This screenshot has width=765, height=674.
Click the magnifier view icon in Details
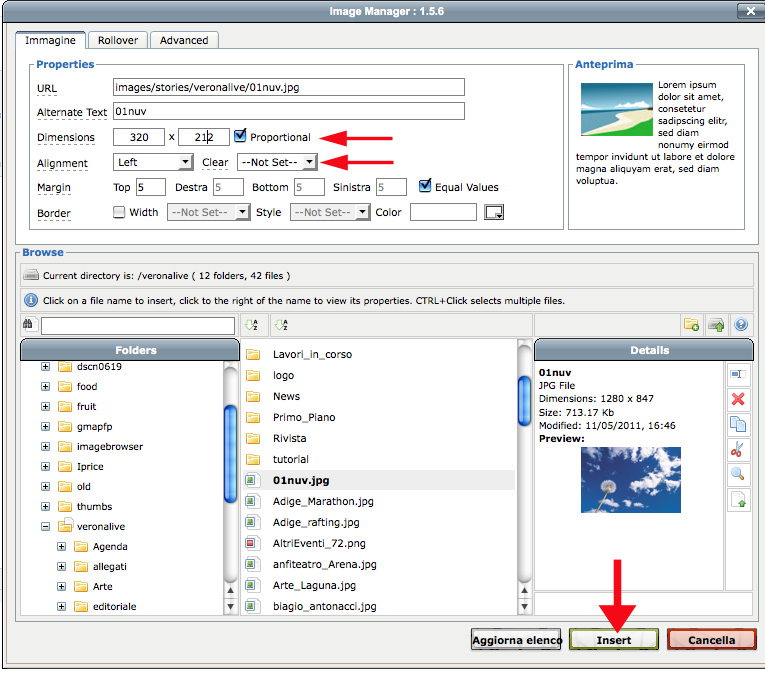tap(738, 474)
